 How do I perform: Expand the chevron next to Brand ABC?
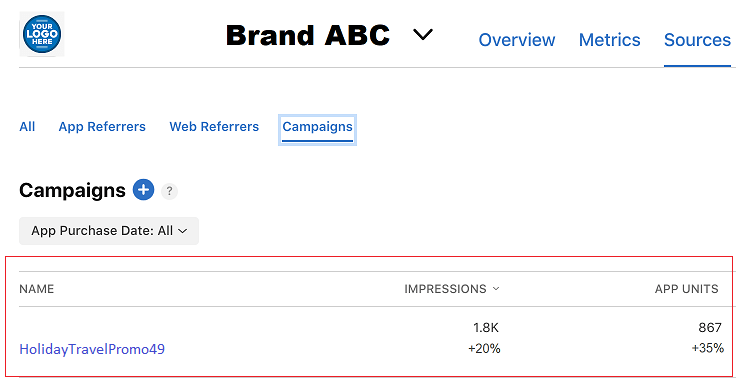[422, 34]
